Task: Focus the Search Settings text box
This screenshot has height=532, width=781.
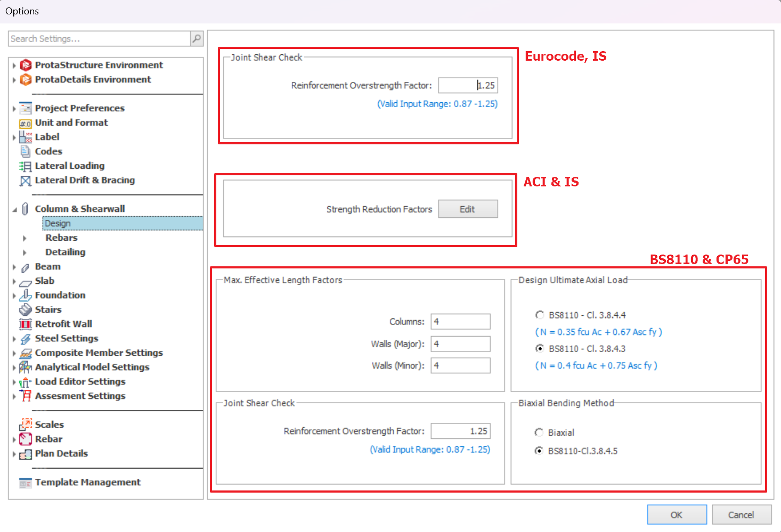Action: click(x=99, y=39)
